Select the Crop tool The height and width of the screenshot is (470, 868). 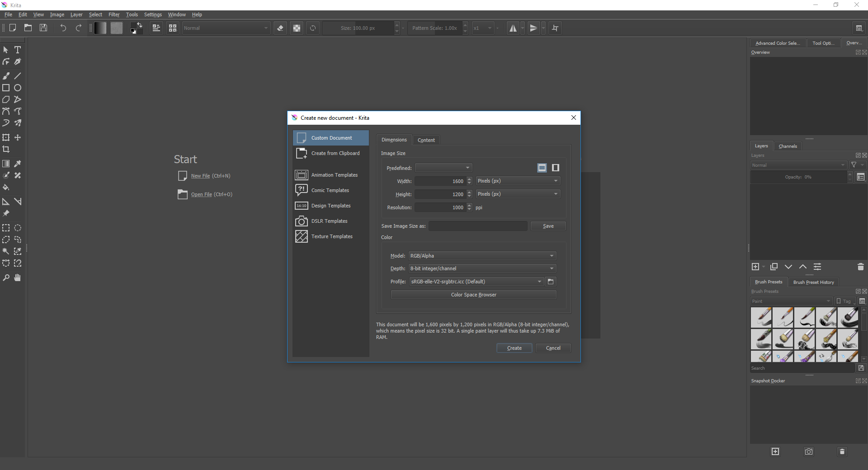pos(6,149)
